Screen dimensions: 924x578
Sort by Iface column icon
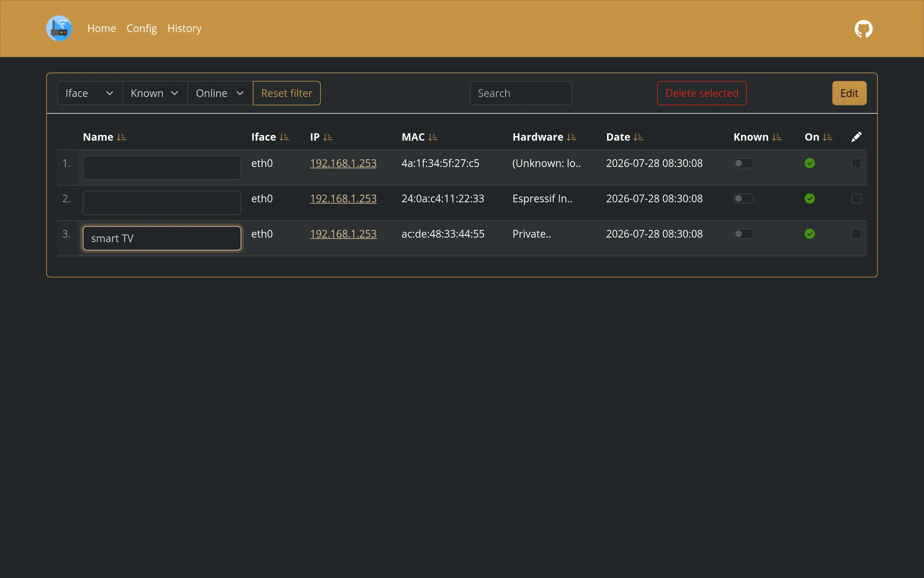pos(284,137)
